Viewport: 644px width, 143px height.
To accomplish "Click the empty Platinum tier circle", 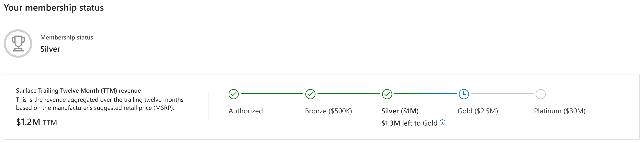I will pyautogui.click(x=540, y=94).
